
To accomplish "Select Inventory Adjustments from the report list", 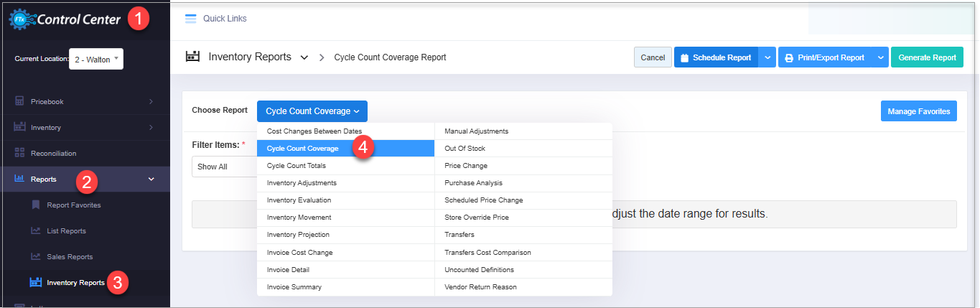I will (302, 183).
